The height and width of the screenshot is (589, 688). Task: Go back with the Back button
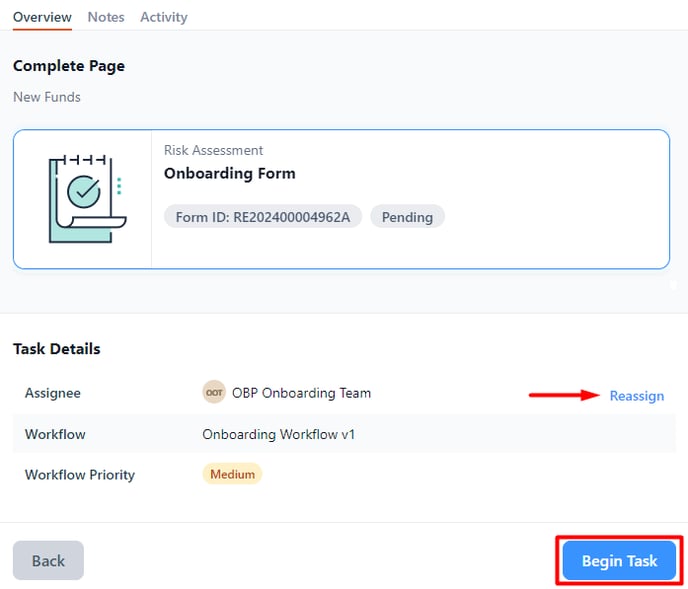click(48, 560)
